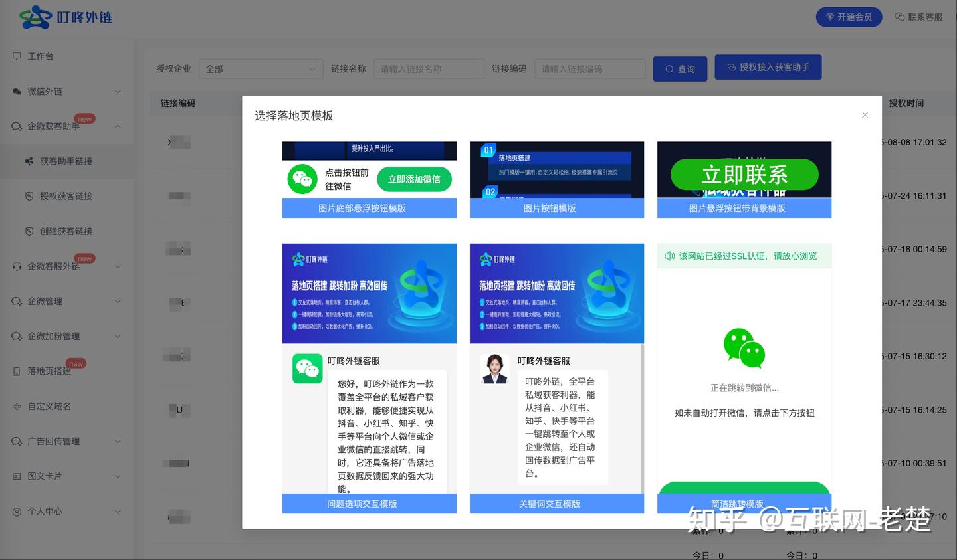Focus the 链接名称 input field

[x=429, y=69]
